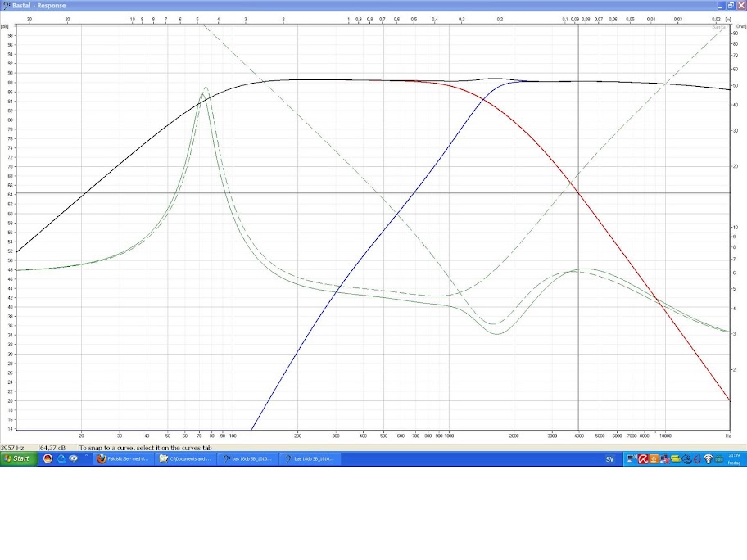
Task: Click the 88 label on the dB axis
Action: click(x=10, y=83)
